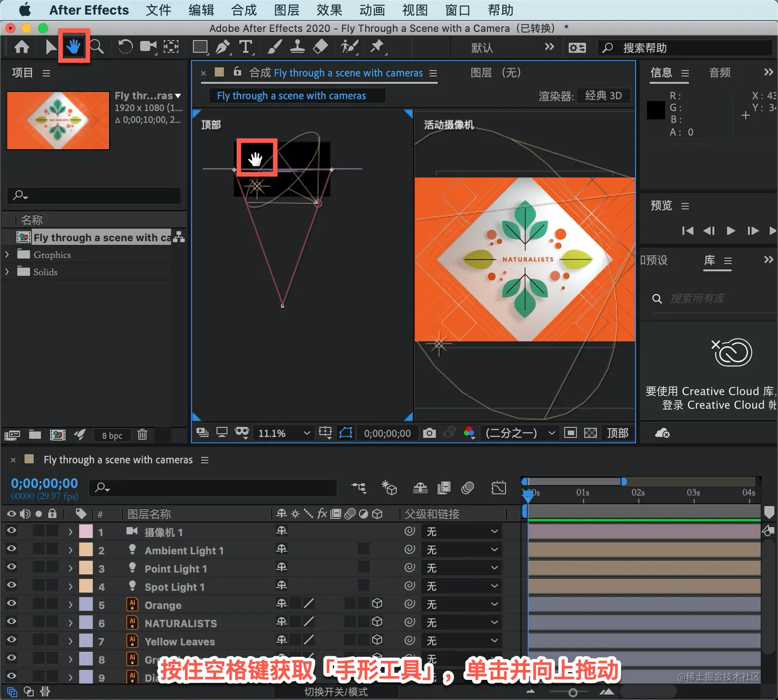778x700 pixels.
Task: Open the composition mini-flowchart icon in timeline
Action: coord(359,487)
